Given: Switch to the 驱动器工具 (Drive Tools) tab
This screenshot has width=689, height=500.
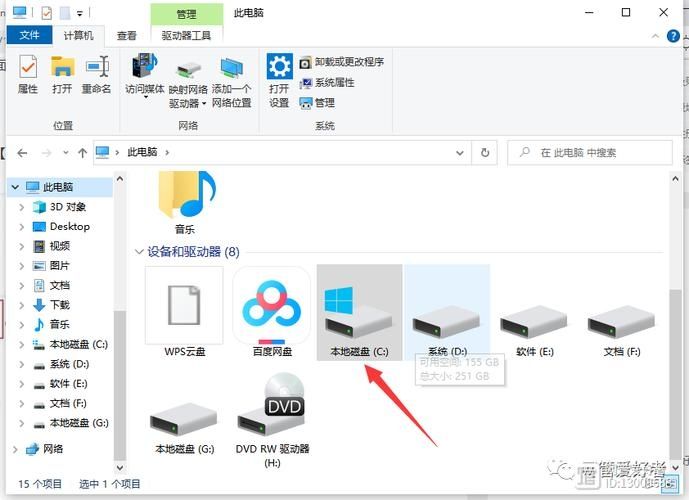Looking at the screenshot, I should coord(186,35).
